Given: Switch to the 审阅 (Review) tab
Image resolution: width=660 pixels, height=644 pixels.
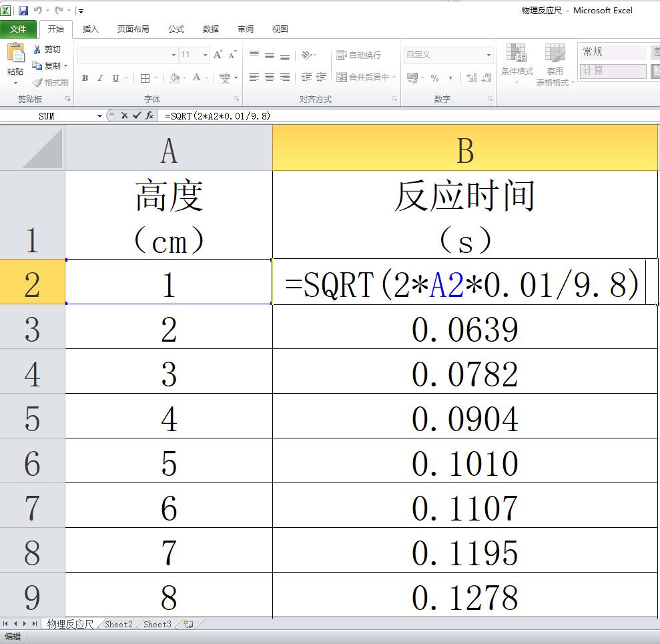Looking at the screenshot, I should (246, 29).
